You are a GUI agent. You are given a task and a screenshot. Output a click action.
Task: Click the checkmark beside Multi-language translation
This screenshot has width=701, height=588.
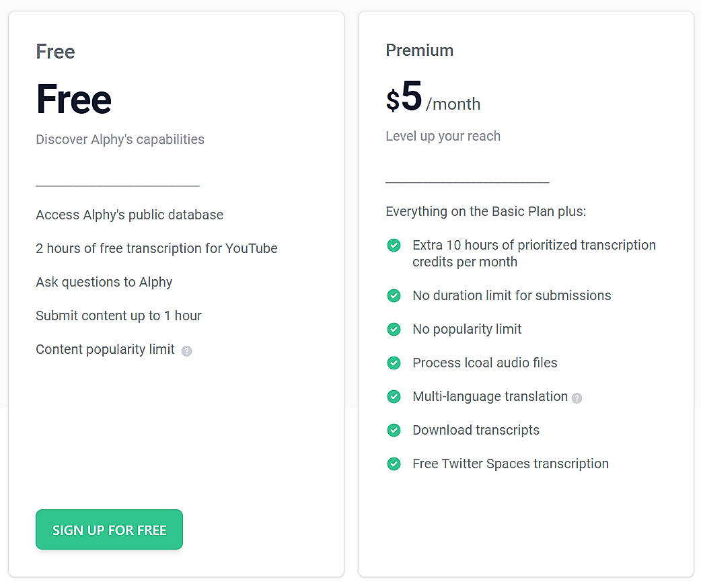pyautogui.click(x=394, y=396)
